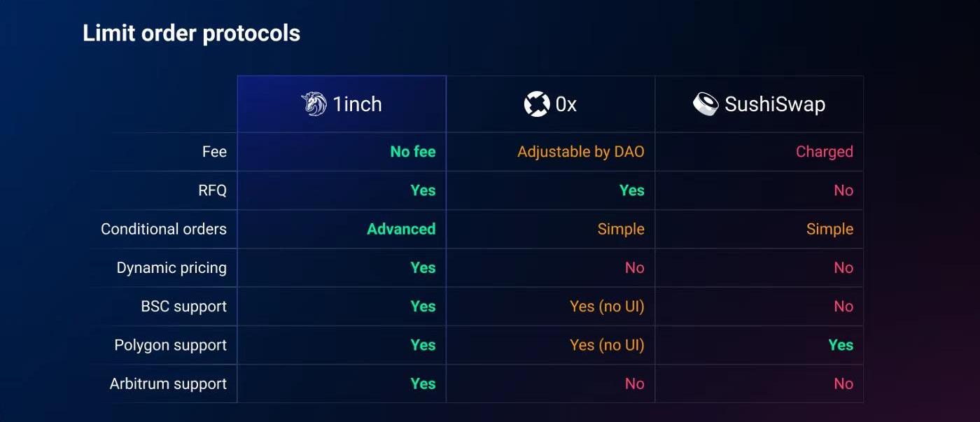Click the SushiSwap logo icon
Screen dimensions: 980x422
tap(706, 104)
